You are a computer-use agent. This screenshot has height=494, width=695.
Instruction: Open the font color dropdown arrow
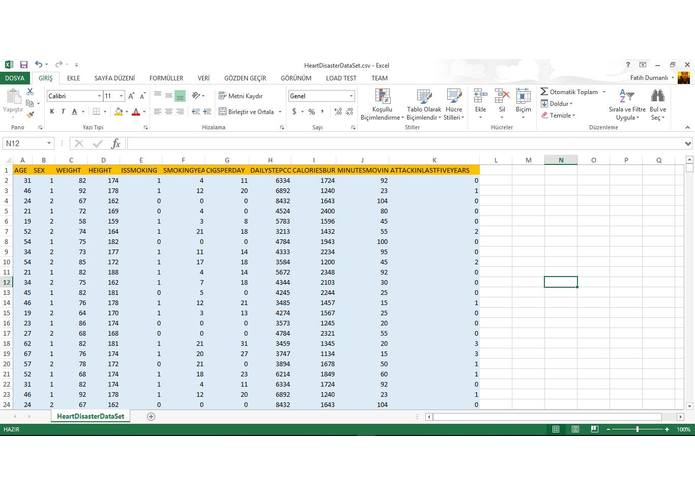[x=144, y=112]
